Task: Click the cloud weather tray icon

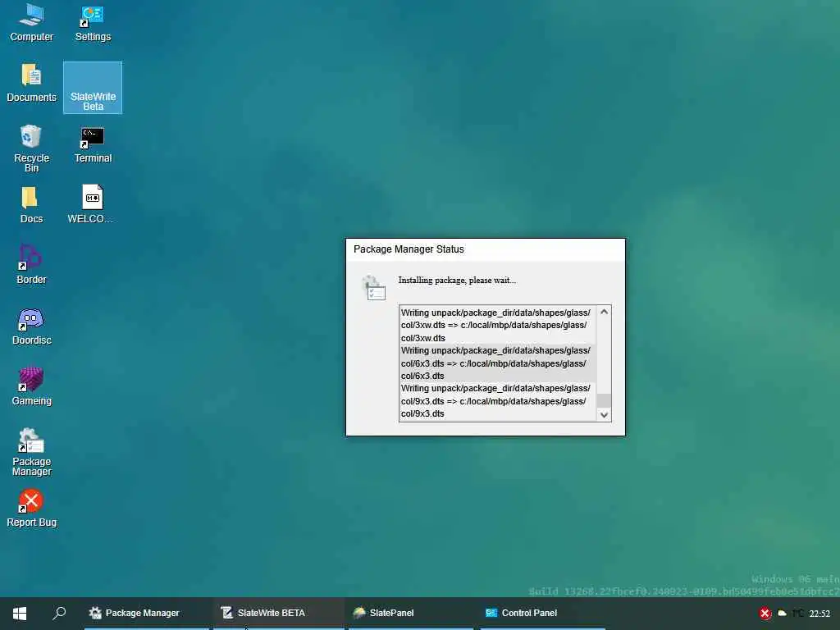Action: coord(782,614)
